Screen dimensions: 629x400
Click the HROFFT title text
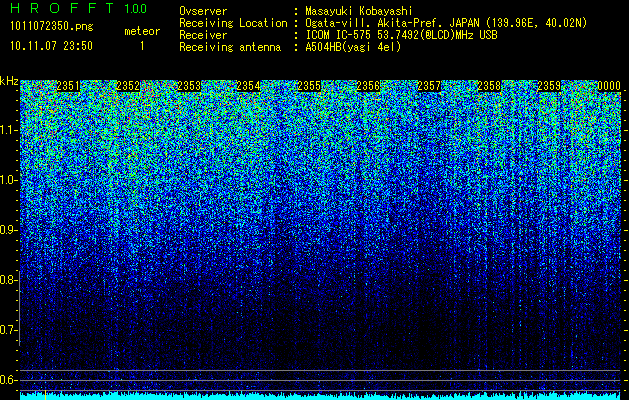click(x=62, y=8)
